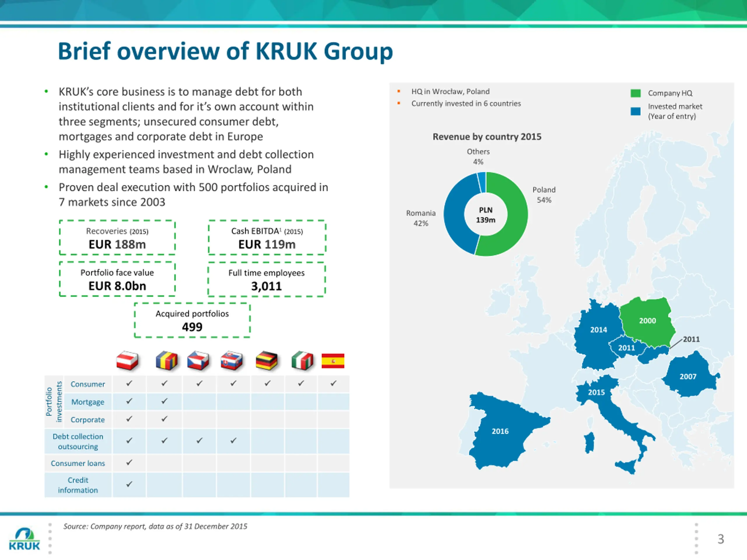This screenshot has height=560, width=747.
Task: Click the Proven deal execution bullet text
Action: [x=193, y=195]
